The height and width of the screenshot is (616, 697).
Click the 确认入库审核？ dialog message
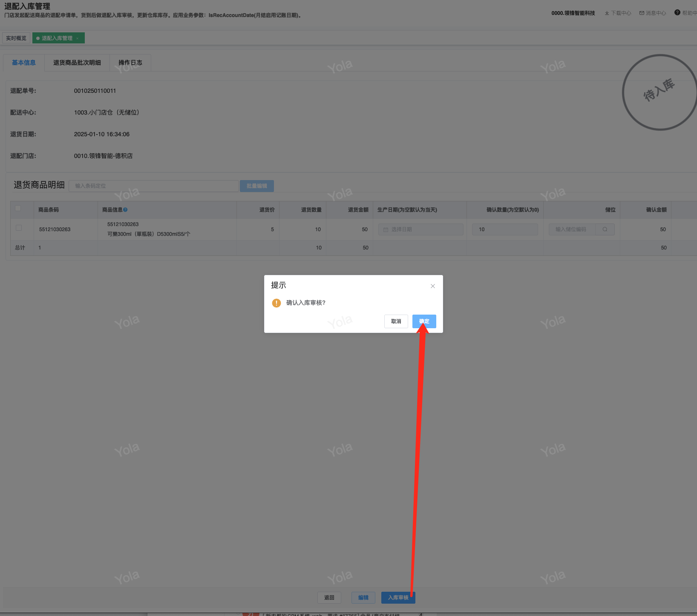coord(306,303)
